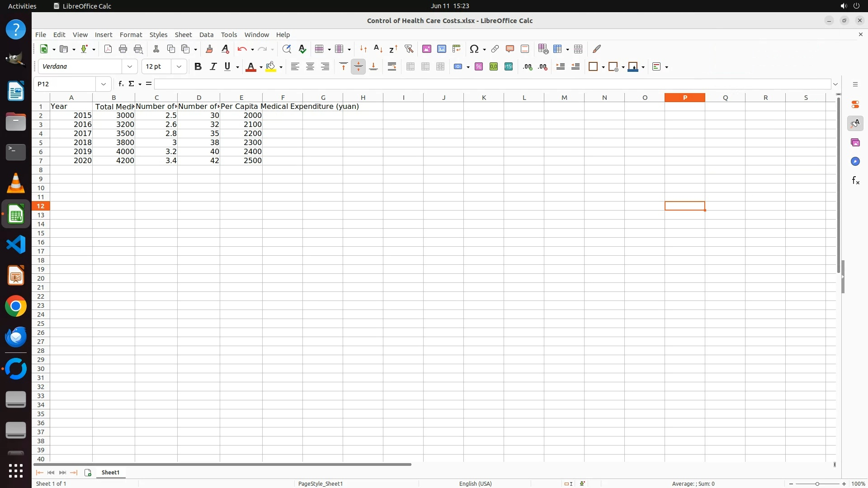This screenshot has height=488, width=868.
Task: Toggle Italic formatting
Action: tap(213, 67)
